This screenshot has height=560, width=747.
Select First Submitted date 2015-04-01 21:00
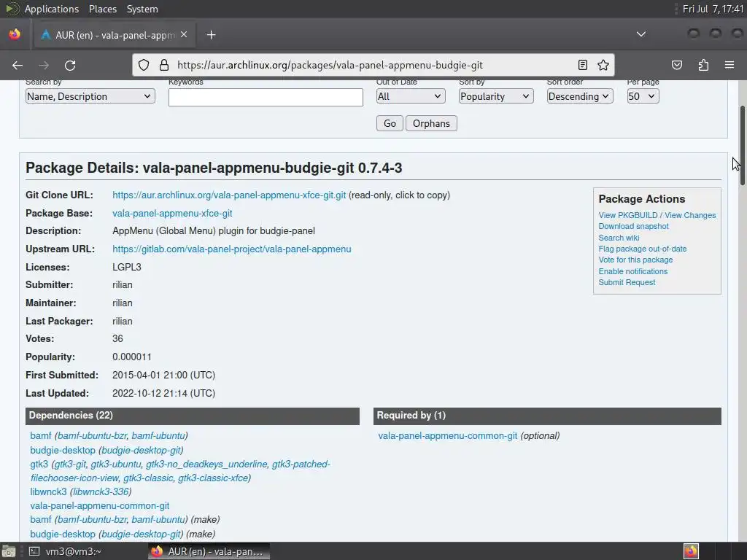[x=164, y=376]
